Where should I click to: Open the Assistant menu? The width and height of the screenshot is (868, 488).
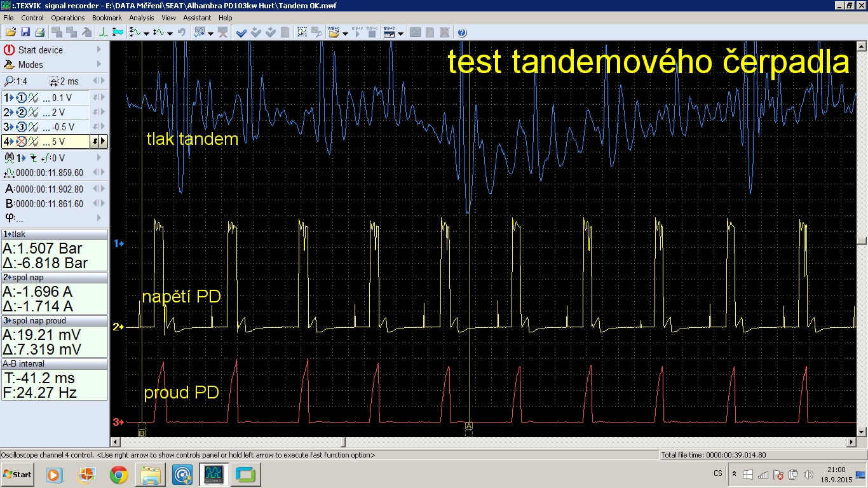[x=197, y=18]
